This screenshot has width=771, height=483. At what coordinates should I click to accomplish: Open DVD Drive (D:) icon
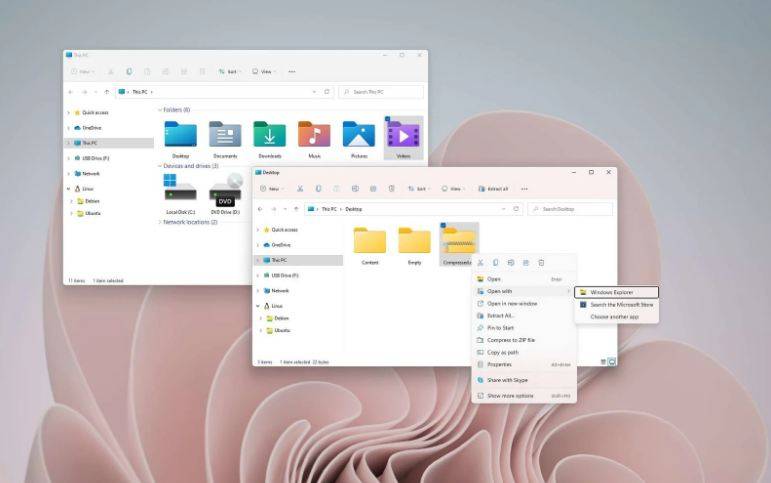225,190
